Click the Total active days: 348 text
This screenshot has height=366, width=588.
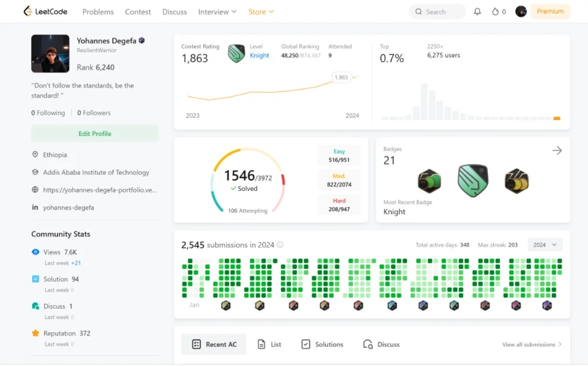point(442,245)
